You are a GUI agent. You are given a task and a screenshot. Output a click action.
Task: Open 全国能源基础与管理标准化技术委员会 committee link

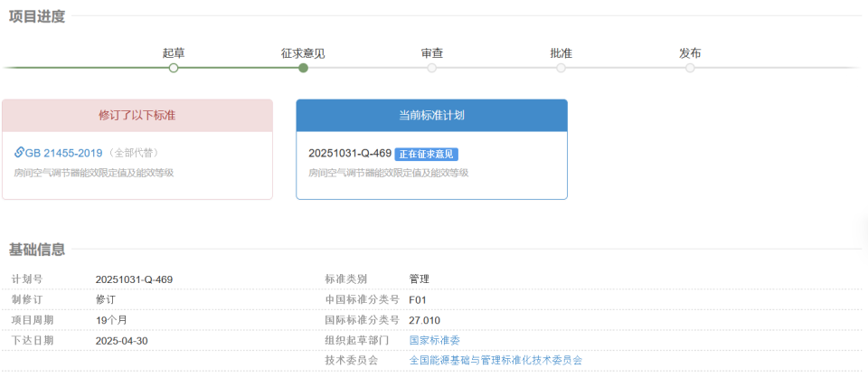click(495, 360)
